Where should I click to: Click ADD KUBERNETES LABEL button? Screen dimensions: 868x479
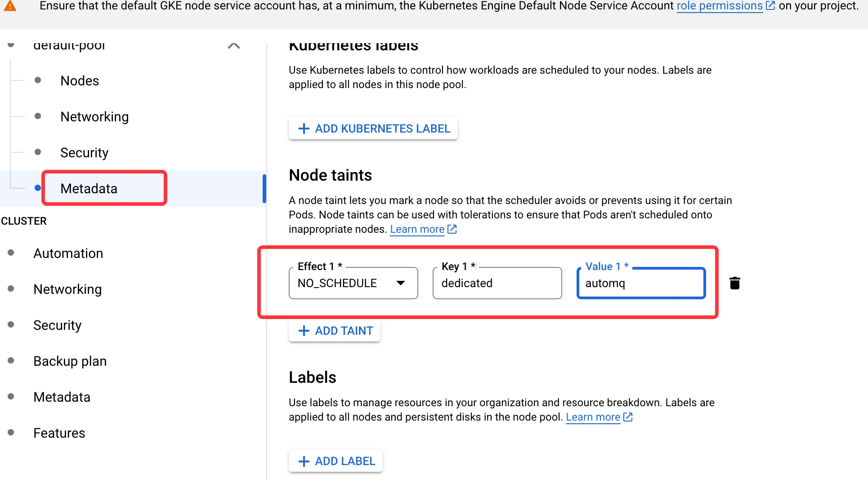pos(373,129)
